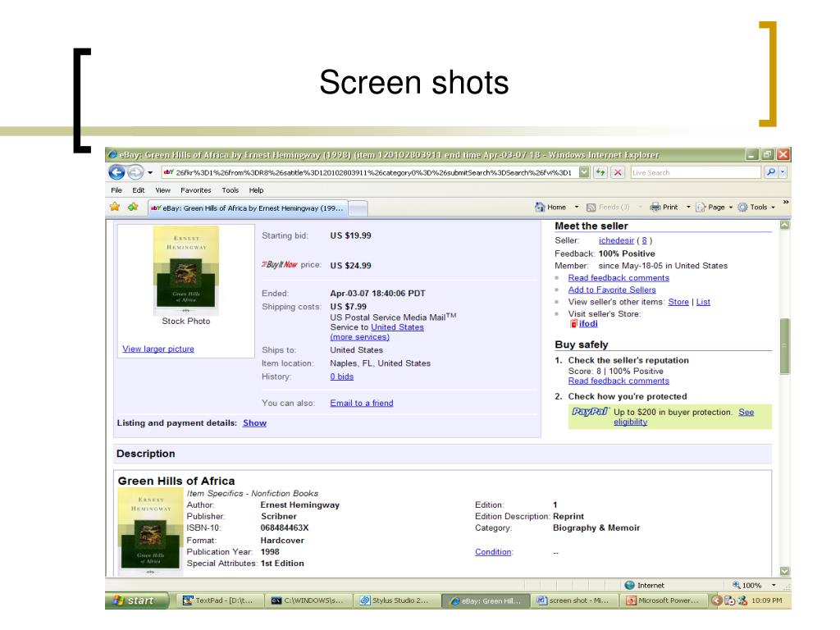Viewport: 840px width, 630px height.
Task: Click the stock photo book cover thumbnail
Action: [186, 271]
